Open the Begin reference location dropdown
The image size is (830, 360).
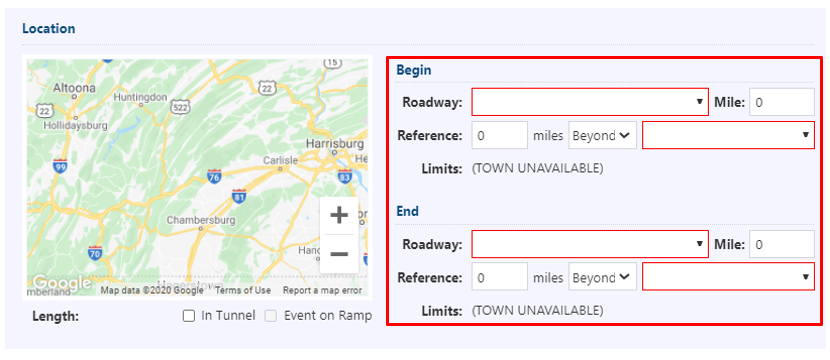[x=728, y=135]
